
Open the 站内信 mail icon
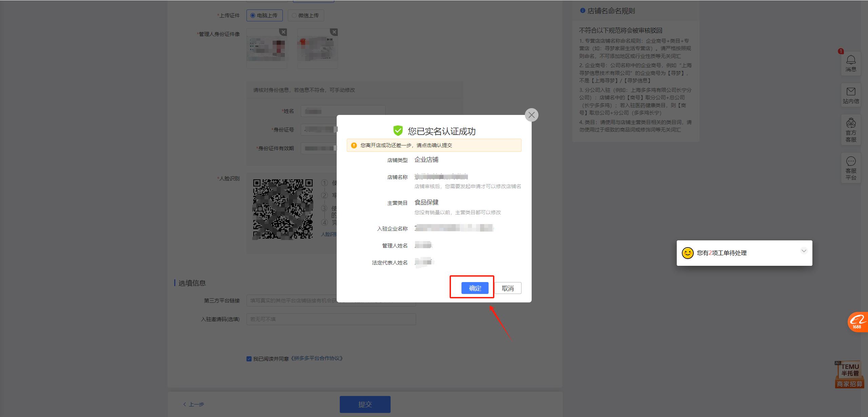tap(851, 95)
